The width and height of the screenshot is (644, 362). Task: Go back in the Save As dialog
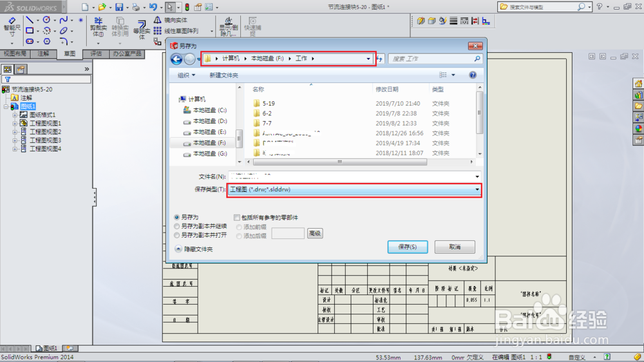[176, 59]
